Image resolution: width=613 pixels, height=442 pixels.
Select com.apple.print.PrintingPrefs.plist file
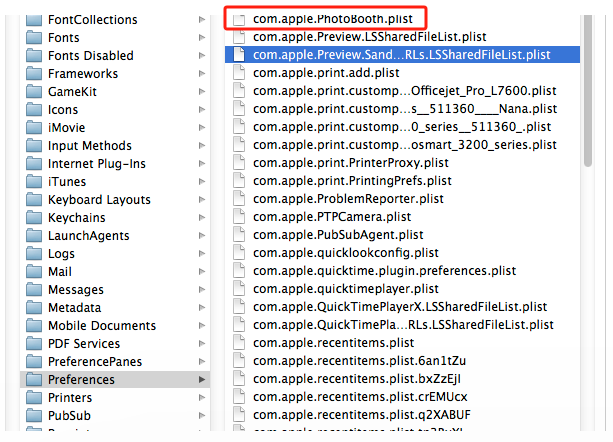click(352, 181)
